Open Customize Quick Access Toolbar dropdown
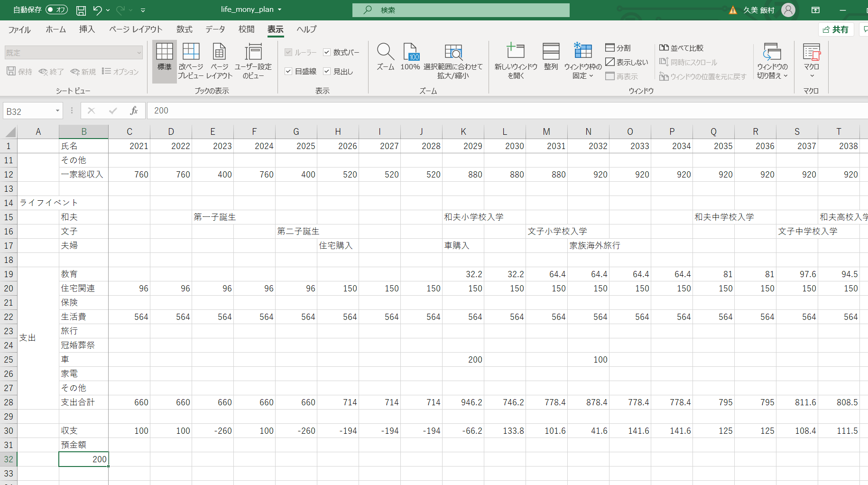 point(143,10)
